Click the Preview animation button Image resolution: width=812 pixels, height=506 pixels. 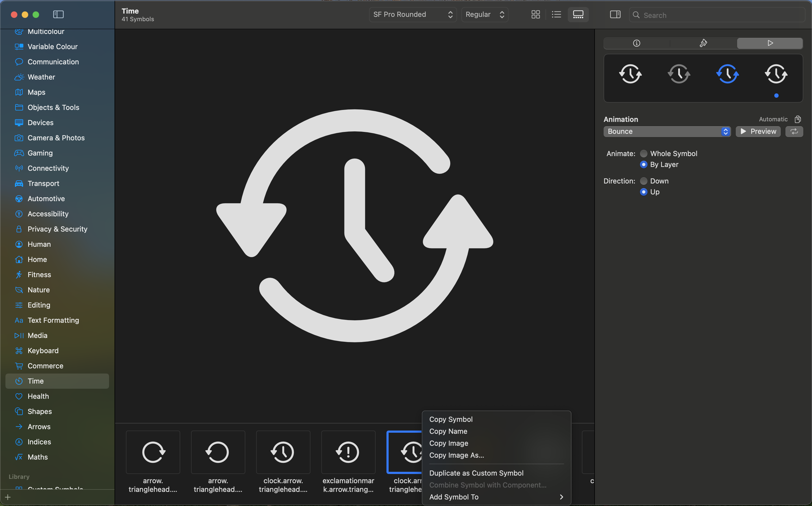tap(758, 131)
